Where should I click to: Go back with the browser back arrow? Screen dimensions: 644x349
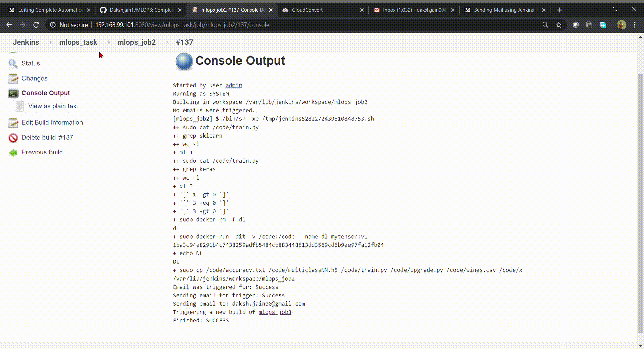coord(9,25)
